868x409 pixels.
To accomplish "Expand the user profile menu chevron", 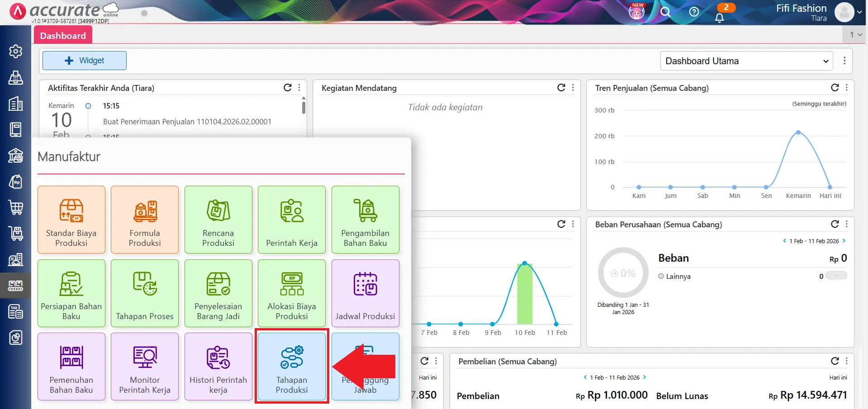I will click(x=859, y=12).
